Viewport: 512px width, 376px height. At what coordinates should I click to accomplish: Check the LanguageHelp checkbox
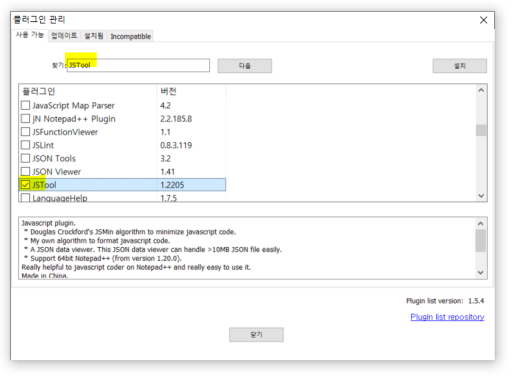point(25,198)
